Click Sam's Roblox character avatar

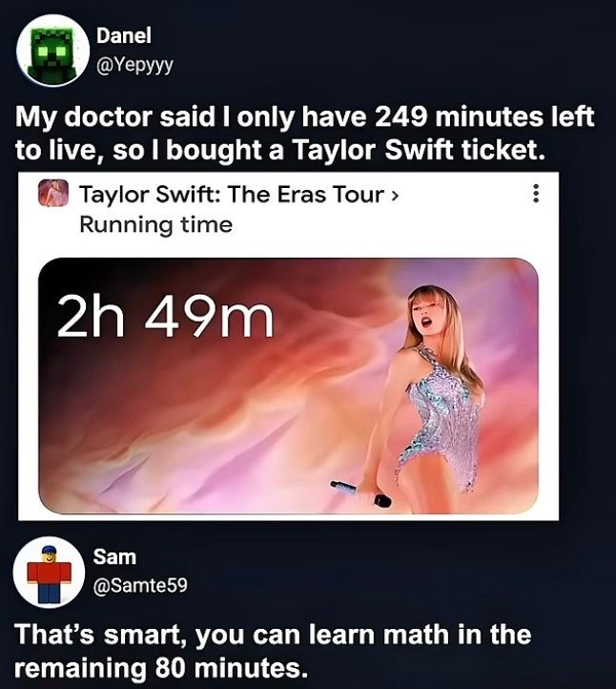click(50, 573)
